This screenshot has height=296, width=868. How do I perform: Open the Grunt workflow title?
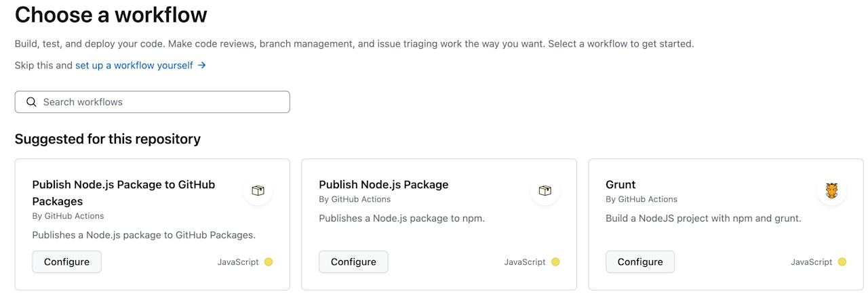[620, 184]
